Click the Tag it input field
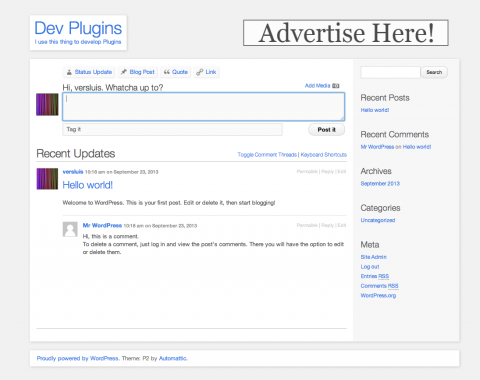The image size is (480, 380). 172,129
